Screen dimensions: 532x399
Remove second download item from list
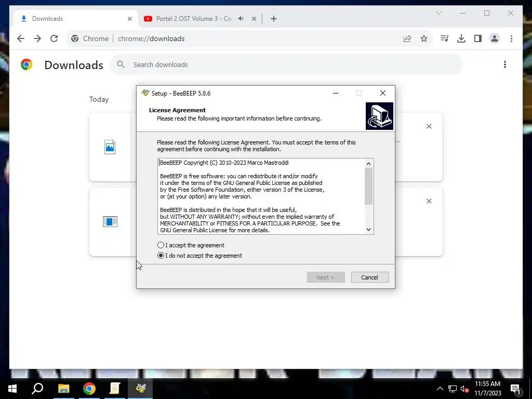point(429,201)
